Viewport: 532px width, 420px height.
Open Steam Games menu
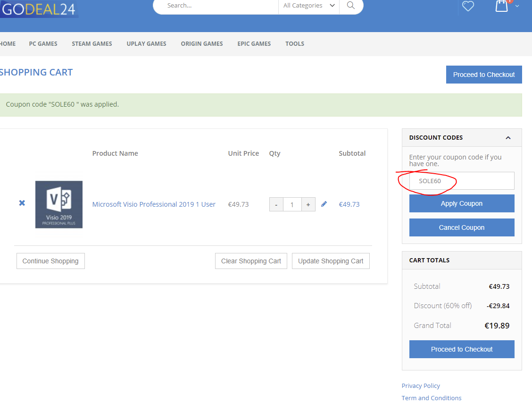click(92, 44)
